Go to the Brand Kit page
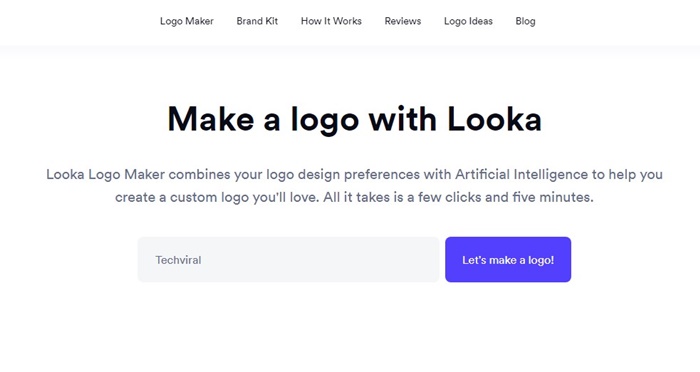Viewport: 700px width, 372px height. point(257,21)
